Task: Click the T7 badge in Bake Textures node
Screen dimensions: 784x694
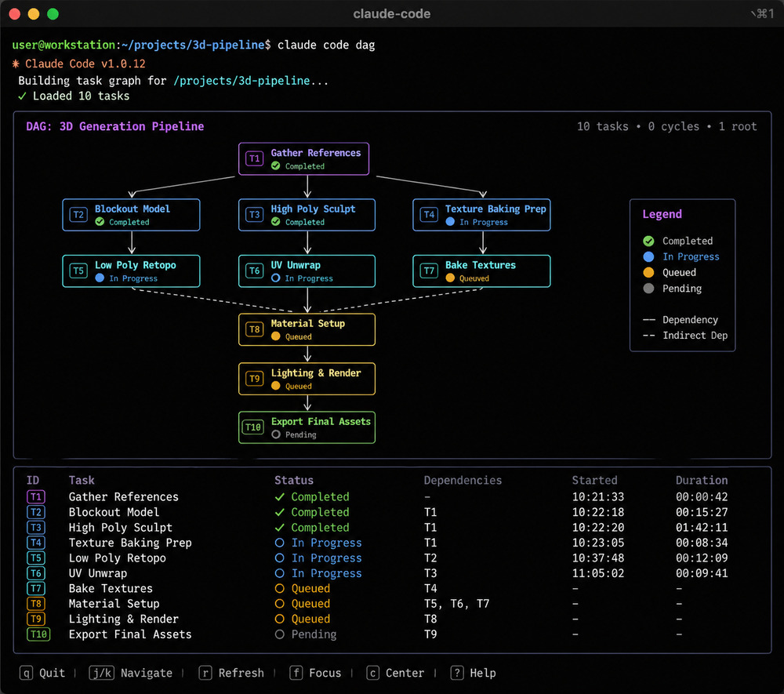Action: click(429, 271)
